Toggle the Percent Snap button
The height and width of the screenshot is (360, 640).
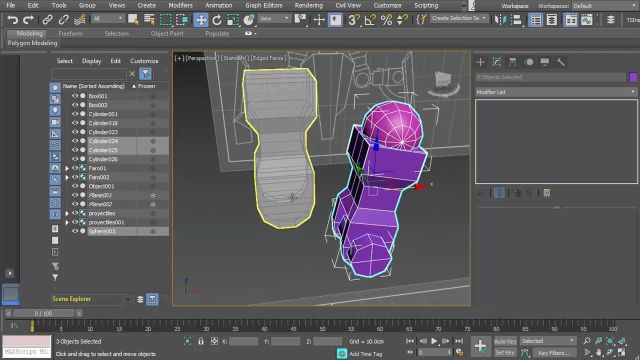[x=386, y=20]
